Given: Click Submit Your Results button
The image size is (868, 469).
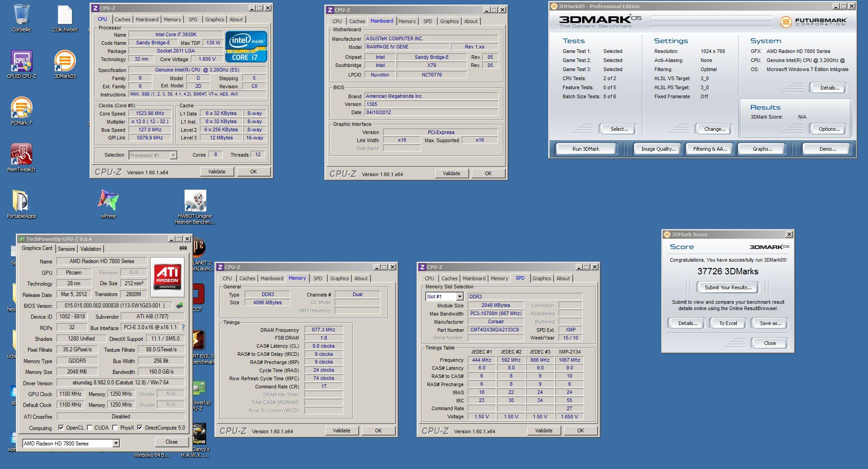Looking at the screenshot, I should pyautogui.click(x=728, y=287).
